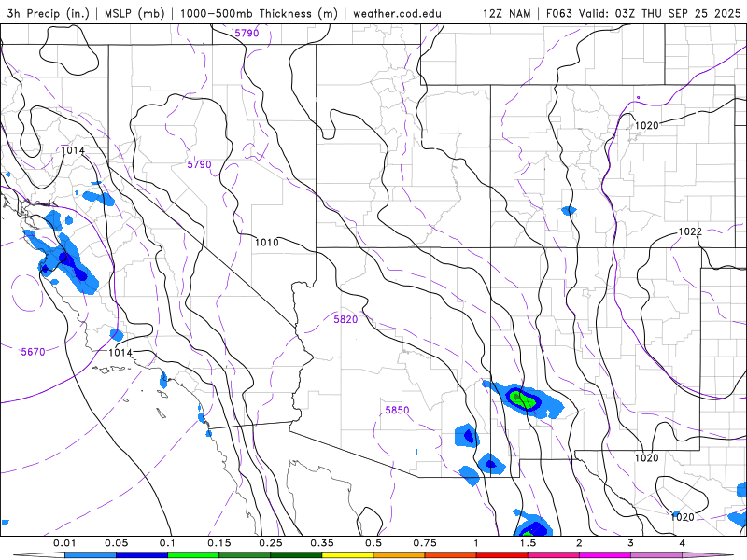The height and width of the screenshot is (560, 747).
Task: Click the legend value 3
Action: pyautogui.click(x=631, y=543)
